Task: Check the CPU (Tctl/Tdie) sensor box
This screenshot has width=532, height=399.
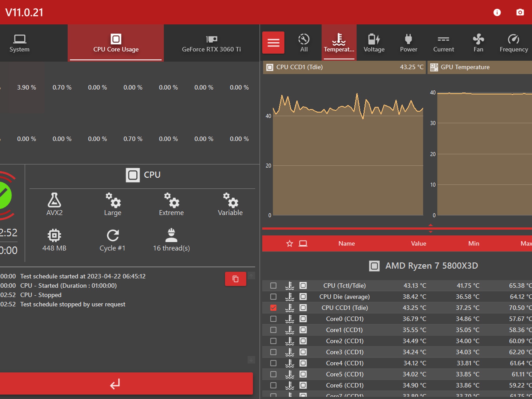Action: click(x=273, y=285)
